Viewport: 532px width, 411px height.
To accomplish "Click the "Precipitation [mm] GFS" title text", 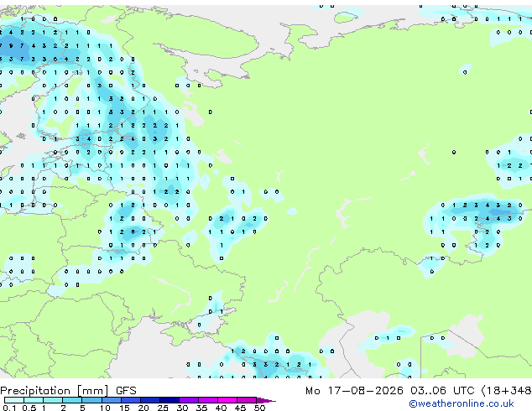I will (68, 391).
